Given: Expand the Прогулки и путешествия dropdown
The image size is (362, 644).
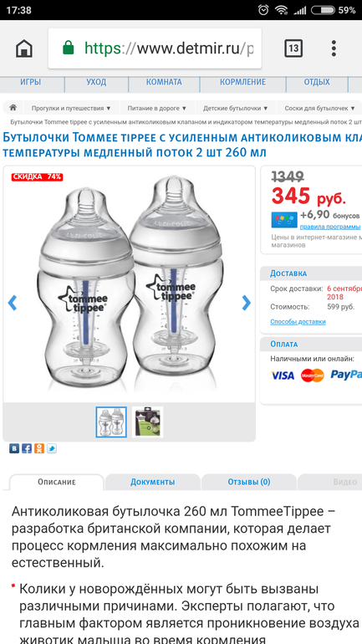Looking at the screenshot, I should 71,108.
